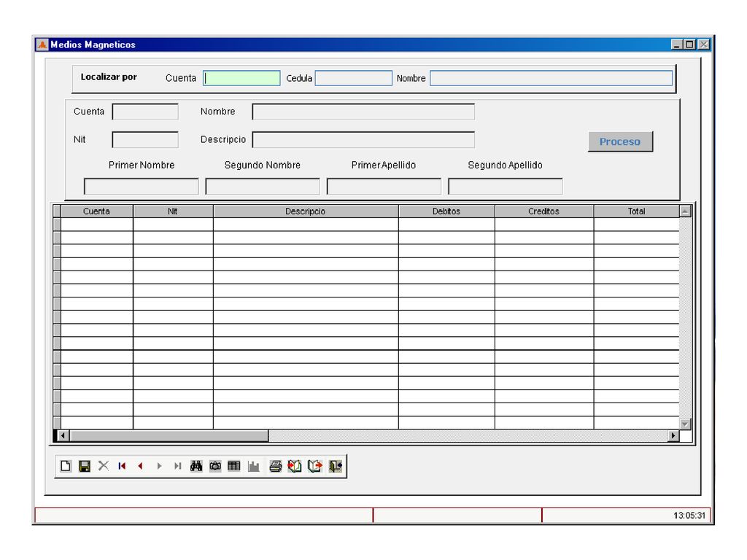The image size is (747, 560).
Task: Click the exit door icon
Action: tap(336, 466)
